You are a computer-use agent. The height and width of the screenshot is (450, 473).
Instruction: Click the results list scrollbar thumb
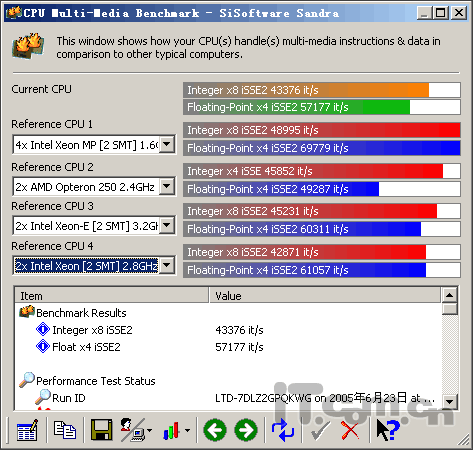[x=449, y=309]
